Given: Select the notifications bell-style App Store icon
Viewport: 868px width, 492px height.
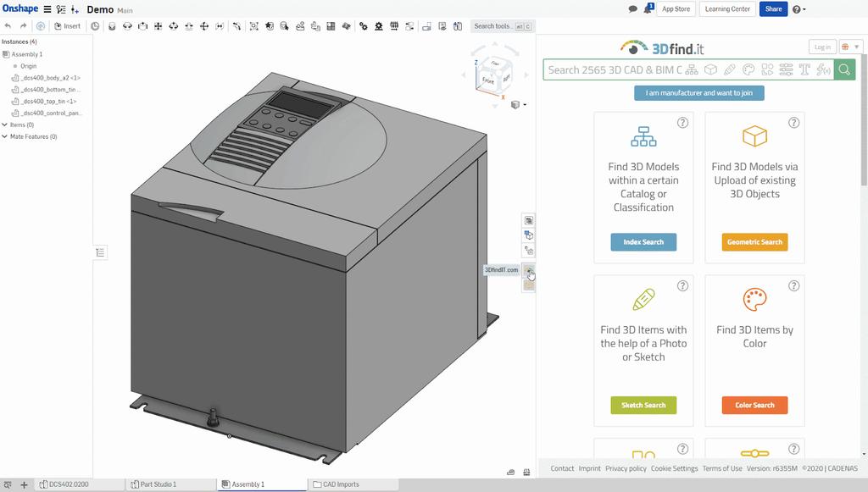Looking at the screenshot, I should click(x=648, y=8).
